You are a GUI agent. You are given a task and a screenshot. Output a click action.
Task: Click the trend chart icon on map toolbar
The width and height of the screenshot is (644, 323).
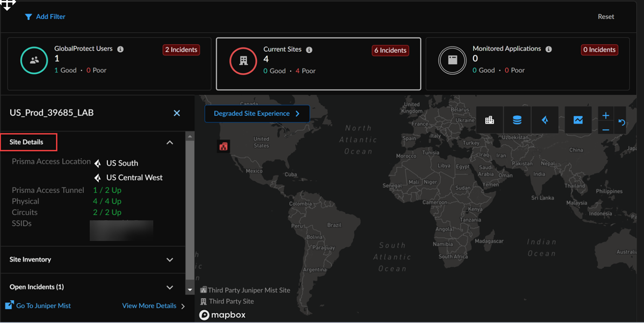click(578, 120)
